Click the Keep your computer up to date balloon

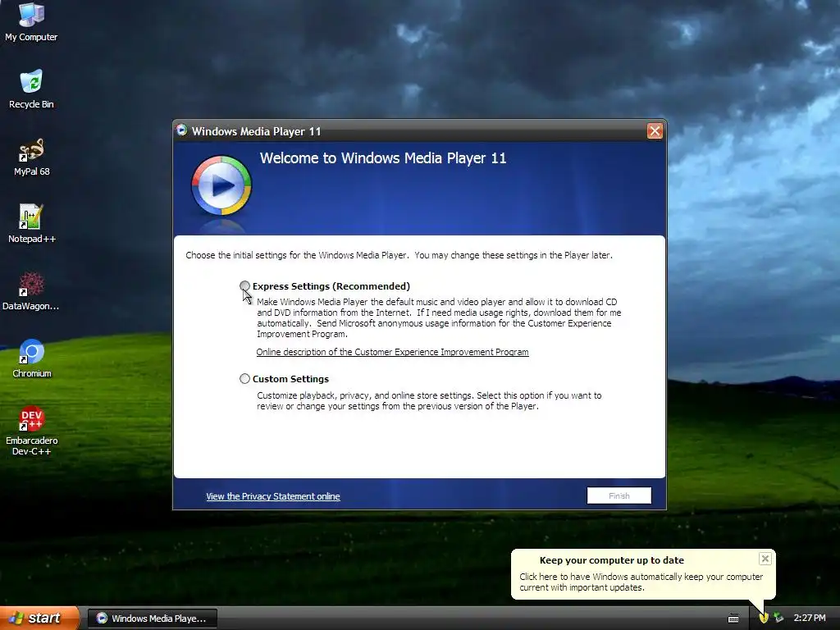[x=643, y=573]
